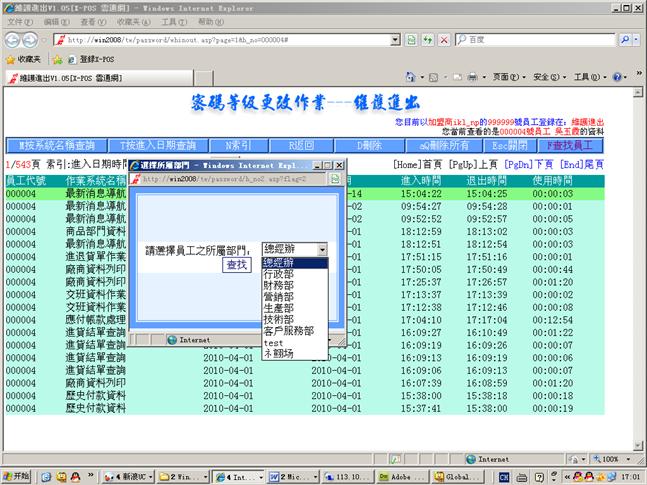Viewport: 647px width, 485px height.
Task: Click the stop loading red X icon
Action: point(443,40)
